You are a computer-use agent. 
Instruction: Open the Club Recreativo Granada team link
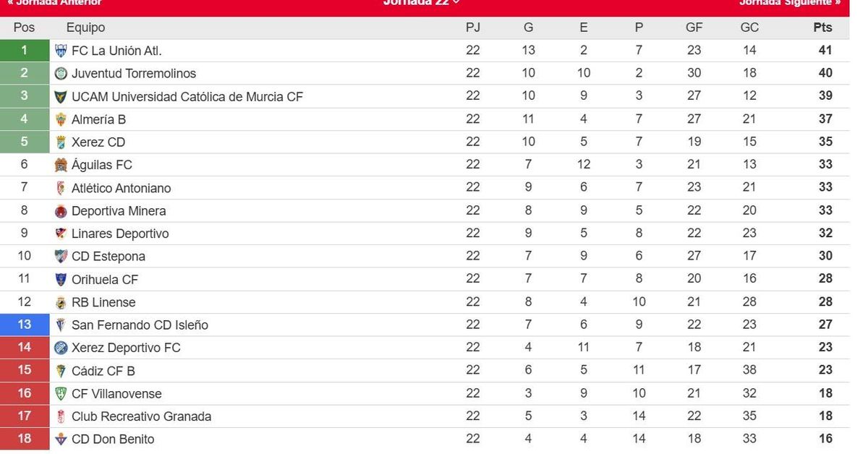[141, 417]
